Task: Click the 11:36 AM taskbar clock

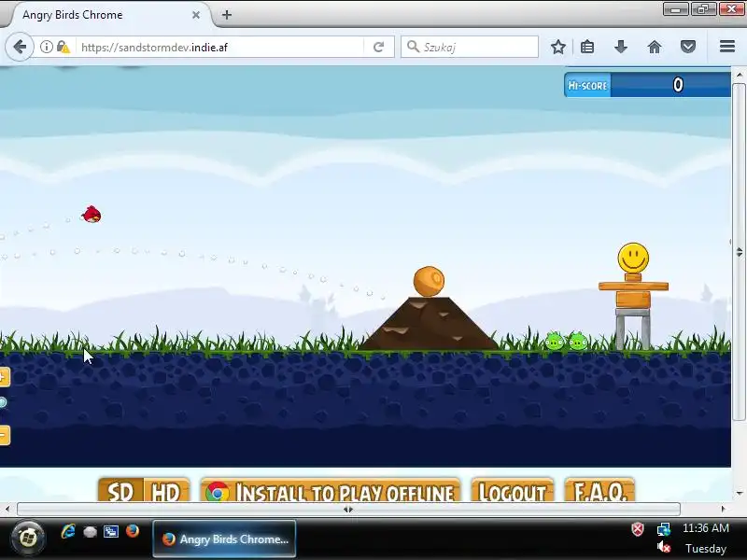Action: (706, 528)
